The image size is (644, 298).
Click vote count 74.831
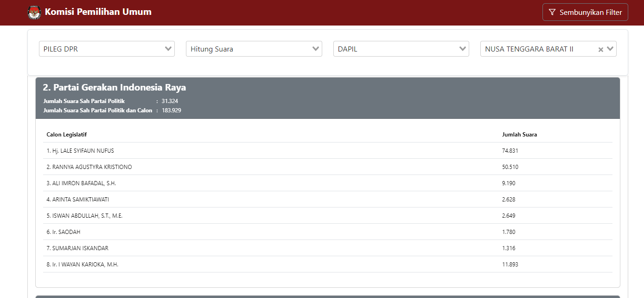click(510, 151)
